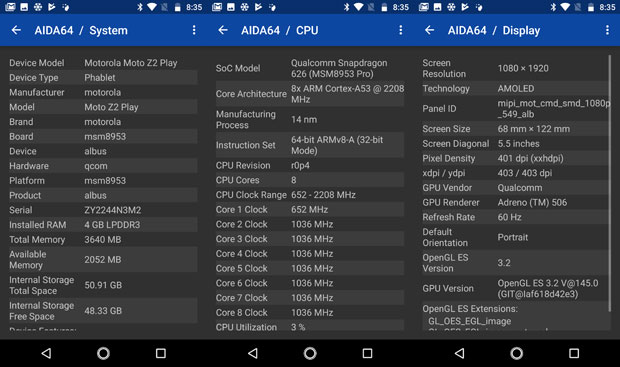Tap Recents square button under the CPU screen
Viewport: 620px width, 367px height.
click(x=367, y=353)
